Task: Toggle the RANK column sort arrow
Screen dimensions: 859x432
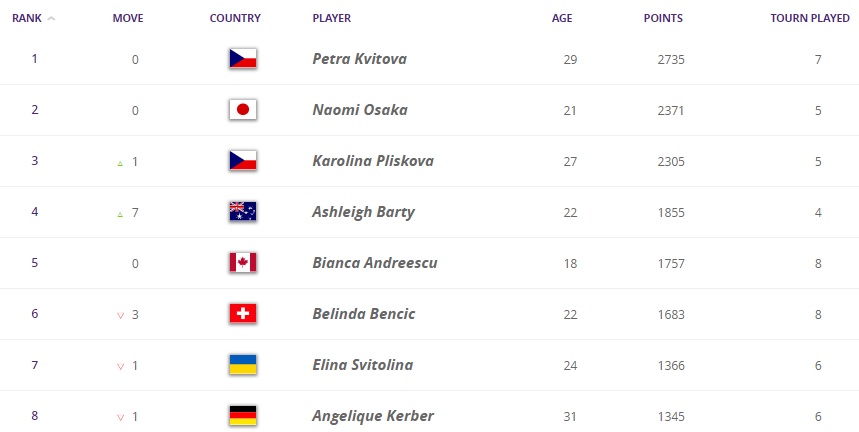Action: click(x=51, y=18)
